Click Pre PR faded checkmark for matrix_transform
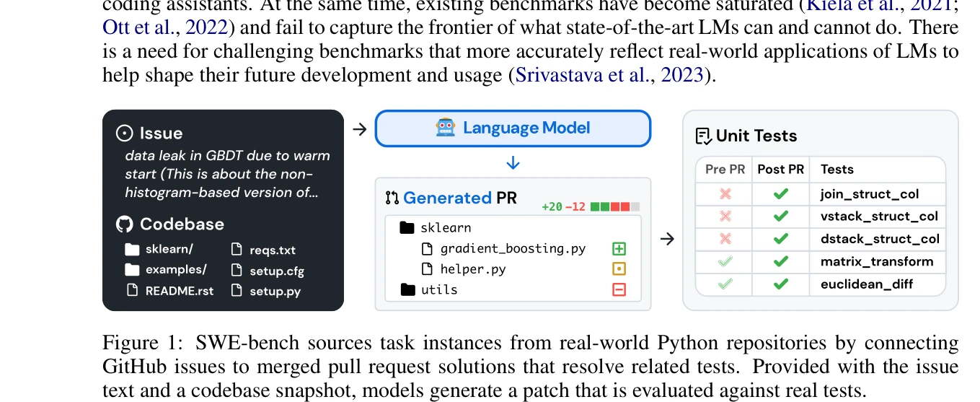980x402 pixels. click(725, 262)
